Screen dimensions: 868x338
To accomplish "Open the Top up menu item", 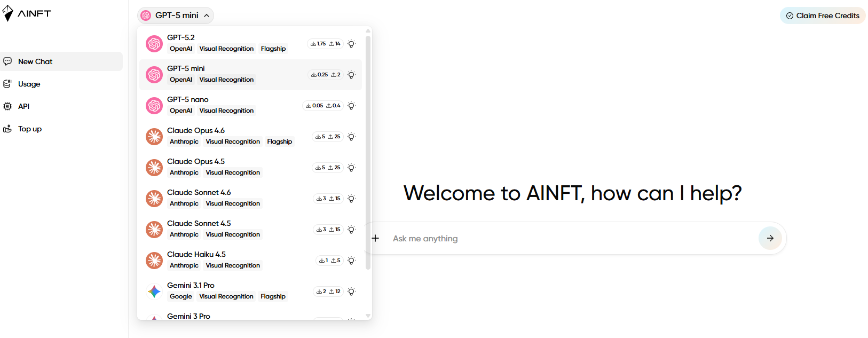I will [30, 129].
